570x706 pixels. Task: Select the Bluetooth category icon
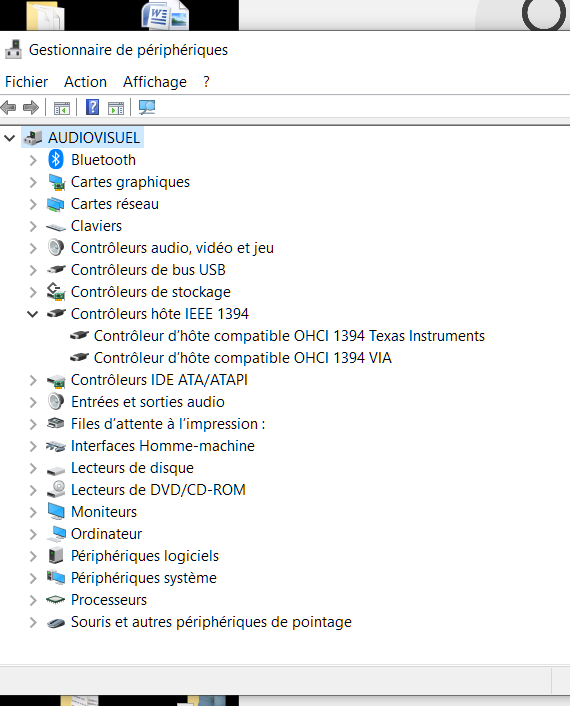click(x=56, y=159)
